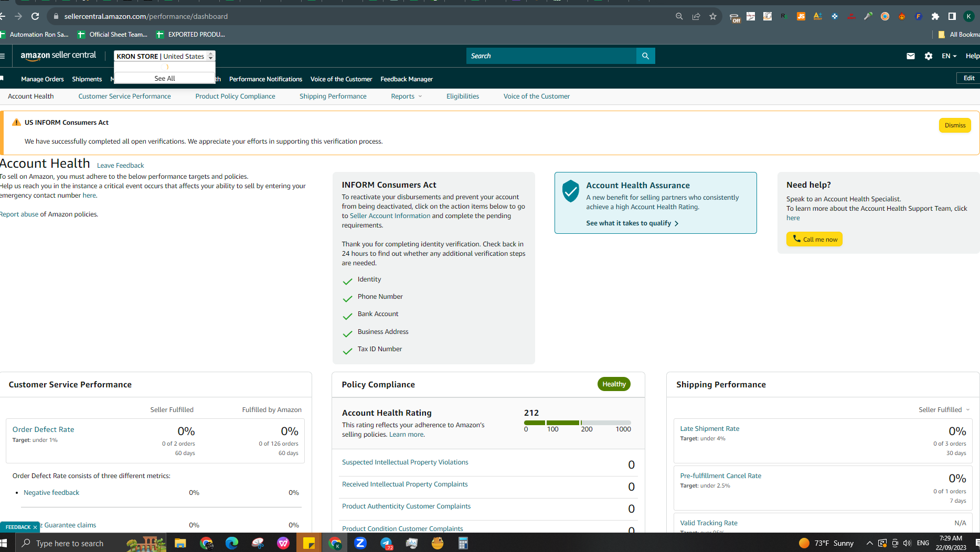Screen dimensions: 980x552
Task: Click the orange flame face extension icon
Action: pos(902,16)
